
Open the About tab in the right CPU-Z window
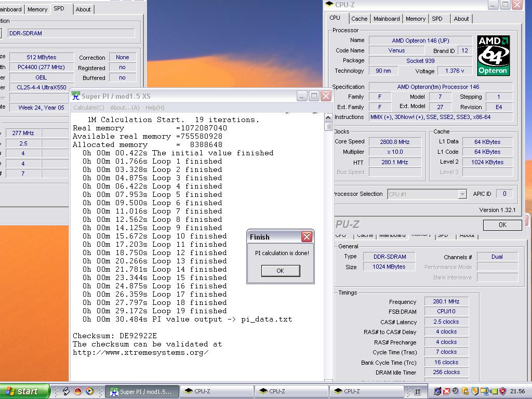(x=461, y=19)
